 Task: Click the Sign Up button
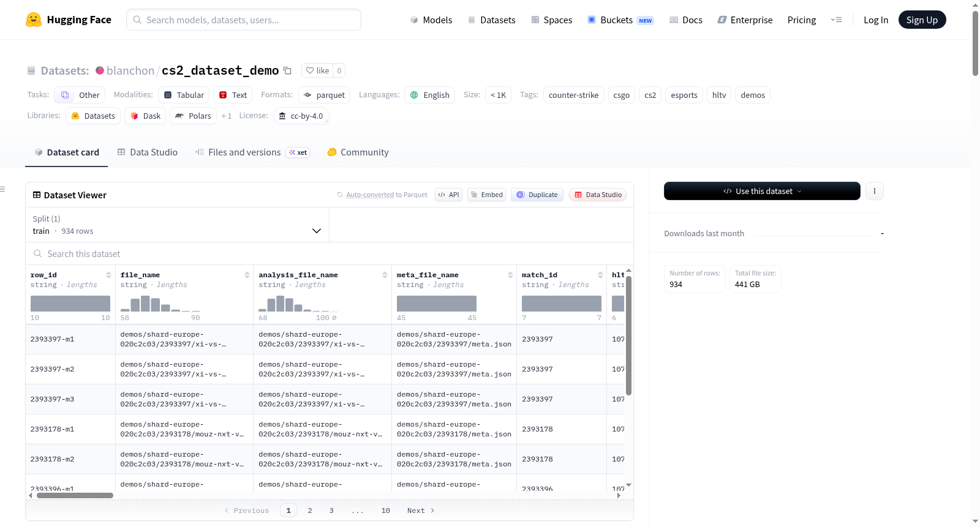coord(922,20)
